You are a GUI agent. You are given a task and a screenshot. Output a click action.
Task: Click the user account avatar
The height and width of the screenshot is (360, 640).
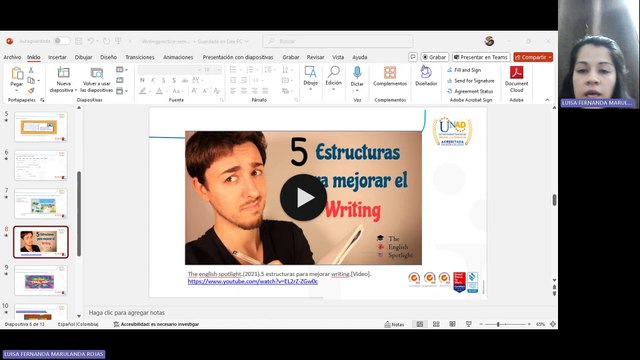(x=489, y=41)
